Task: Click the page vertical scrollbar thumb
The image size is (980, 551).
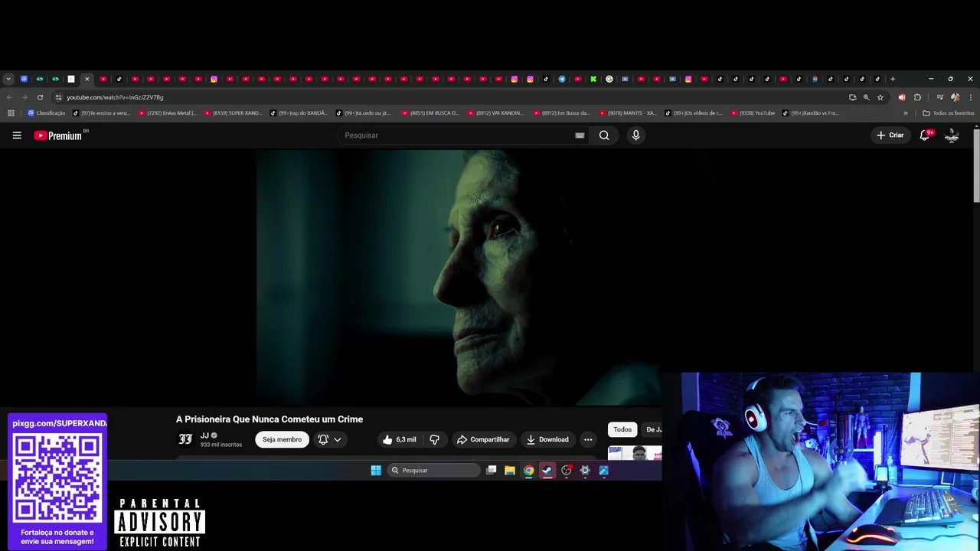Action: click(x=976, y=165)
